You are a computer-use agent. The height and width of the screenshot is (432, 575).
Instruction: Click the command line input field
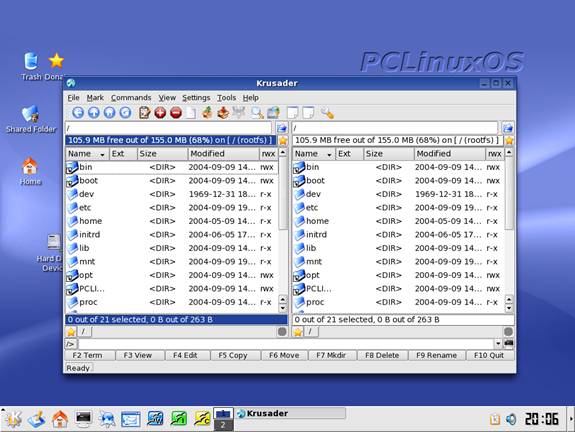tap(286, 344)
